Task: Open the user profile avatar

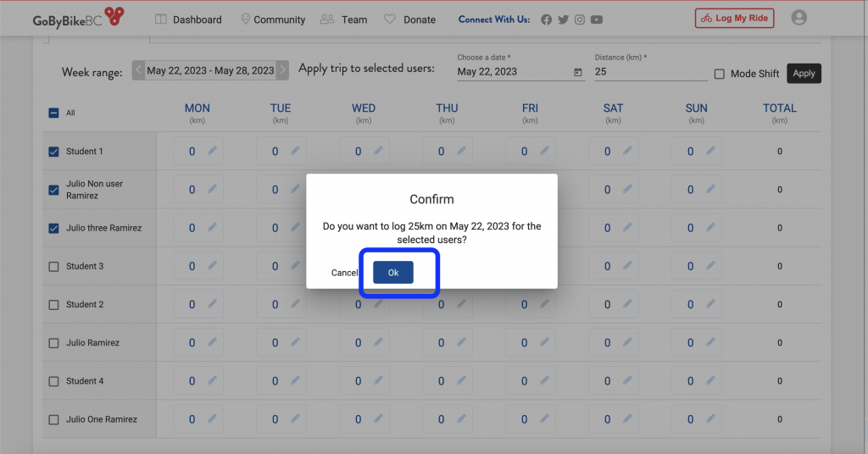Action: pos(798,18)
